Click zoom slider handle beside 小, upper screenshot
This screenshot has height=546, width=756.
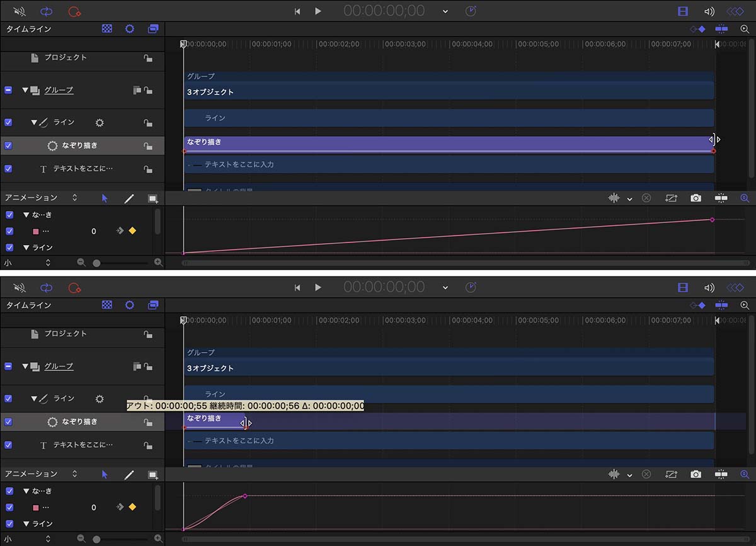click(x=96, y=263)
